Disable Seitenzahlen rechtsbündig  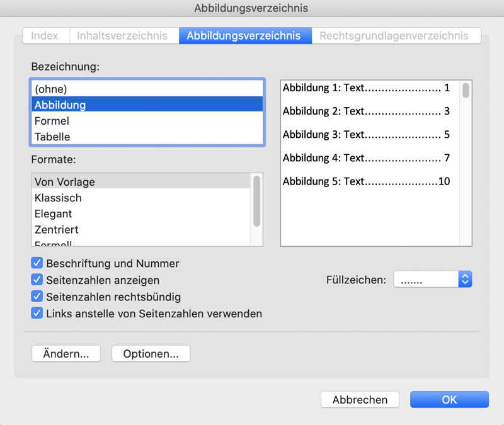pos(37,297)
